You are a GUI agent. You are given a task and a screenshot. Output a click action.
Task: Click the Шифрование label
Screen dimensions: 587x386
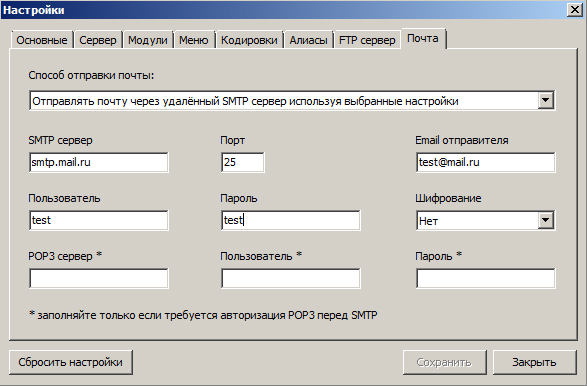(448, 198)
